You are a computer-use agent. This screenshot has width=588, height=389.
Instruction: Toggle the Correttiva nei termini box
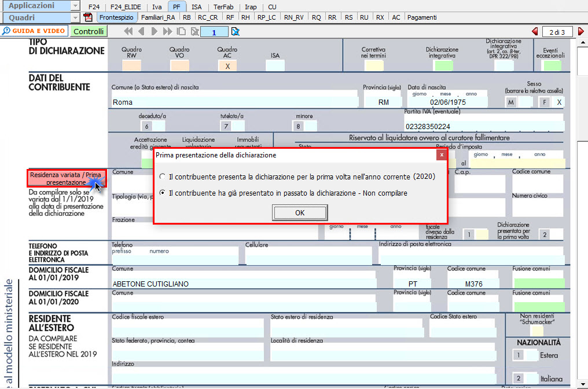[373, 65]
